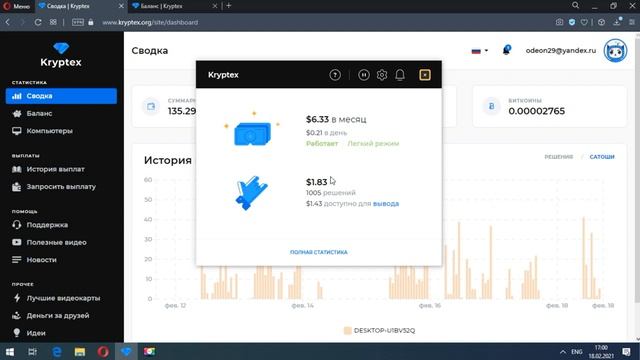Click the $6.33 в месяц earnings text
The width and height of the screenshot is (640, 360).
336,120
